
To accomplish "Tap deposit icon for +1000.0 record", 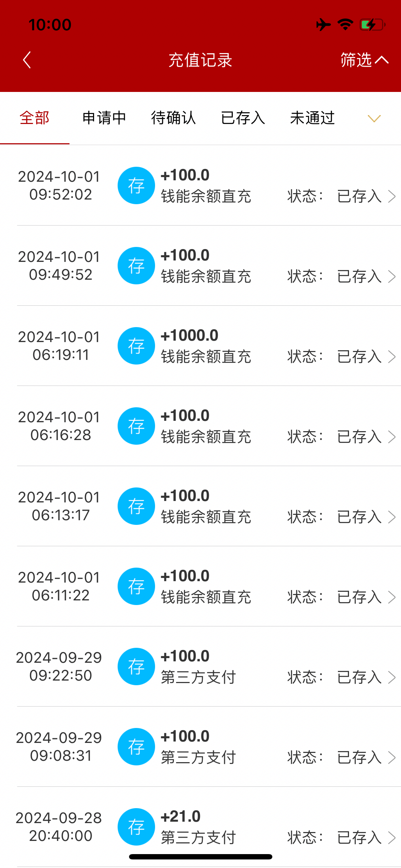I will (x=136, y=346).
